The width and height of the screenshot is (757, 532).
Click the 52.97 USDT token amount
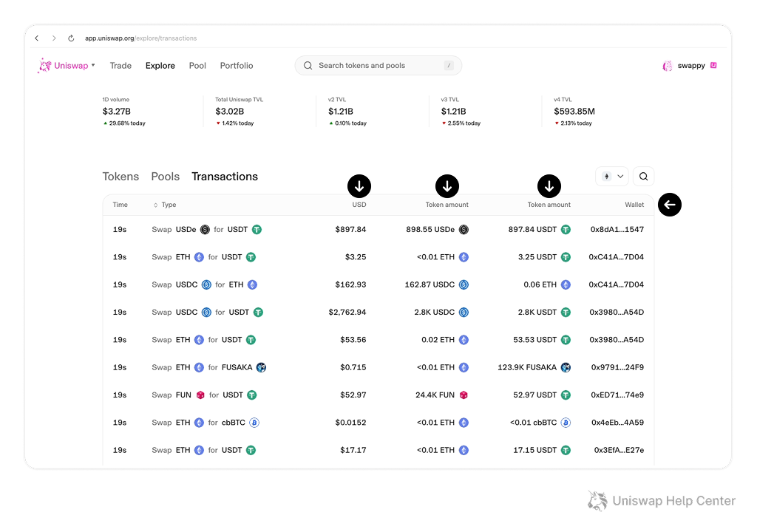click(535, 395)
